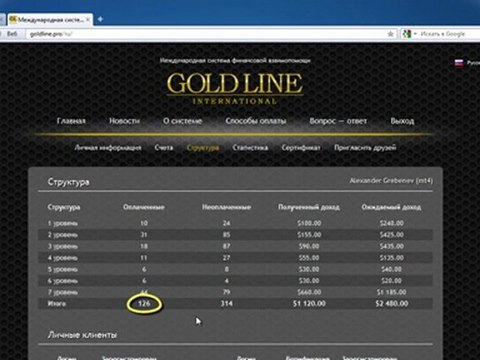Click the Russian flag language icon

click(x=459, y=63)
